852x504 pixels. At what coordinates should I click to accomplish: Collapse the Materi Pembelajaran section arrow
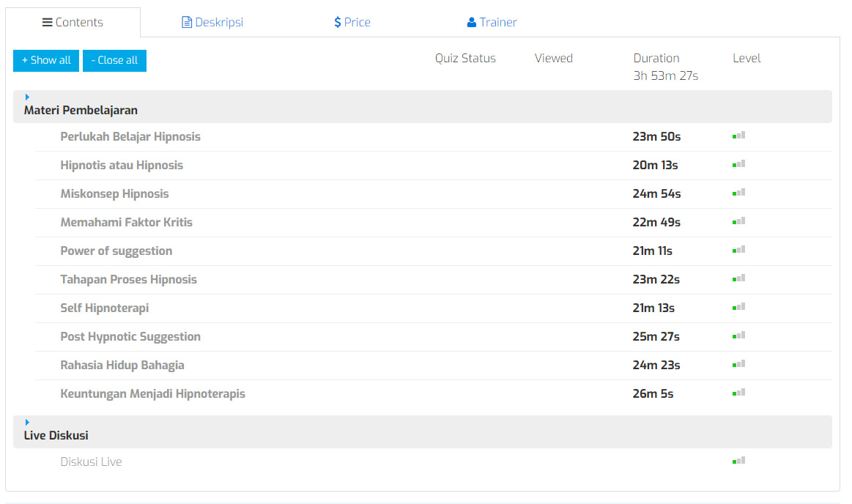point(27,97)
